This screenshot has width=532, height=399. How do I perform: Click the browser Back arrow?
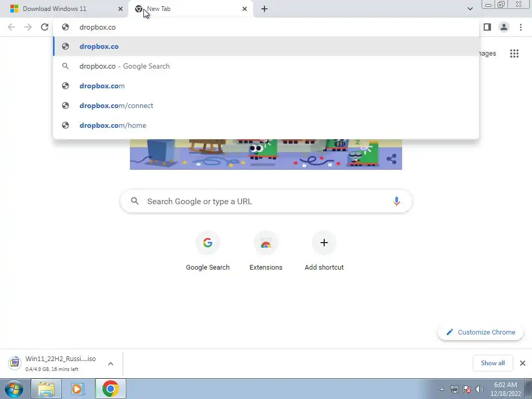pos(11,27)
